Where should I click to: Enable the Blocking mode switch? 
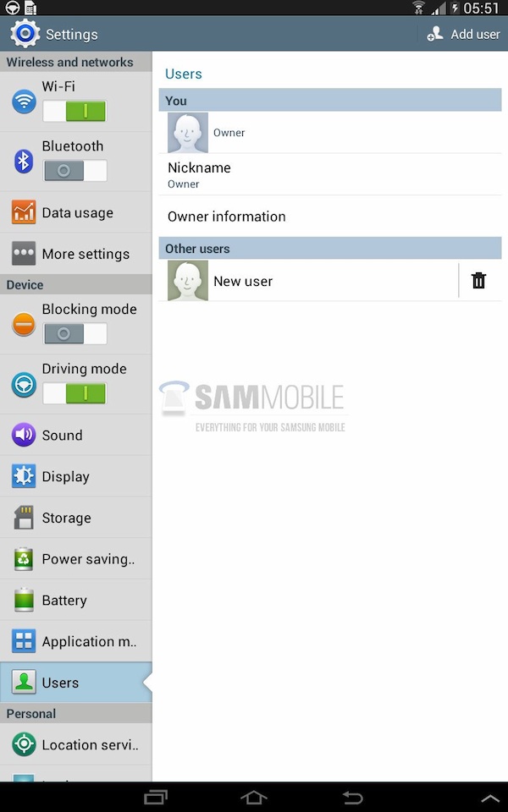click(x=75, y=333)
